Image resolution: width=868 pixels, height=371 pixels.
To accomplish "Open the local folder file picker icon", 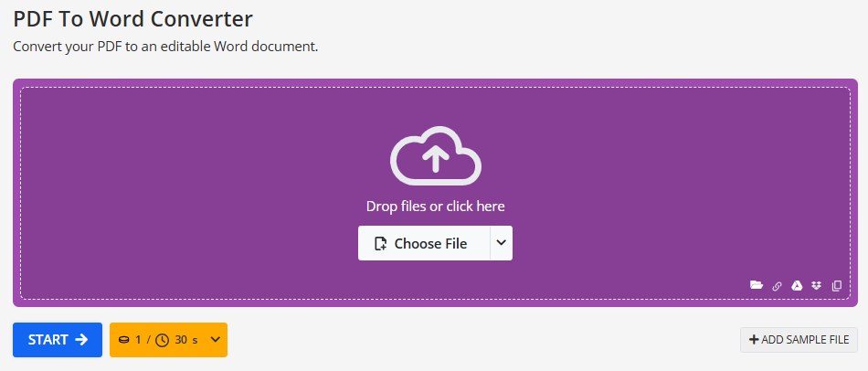I will pyautogui.click(x=757, y=285).
